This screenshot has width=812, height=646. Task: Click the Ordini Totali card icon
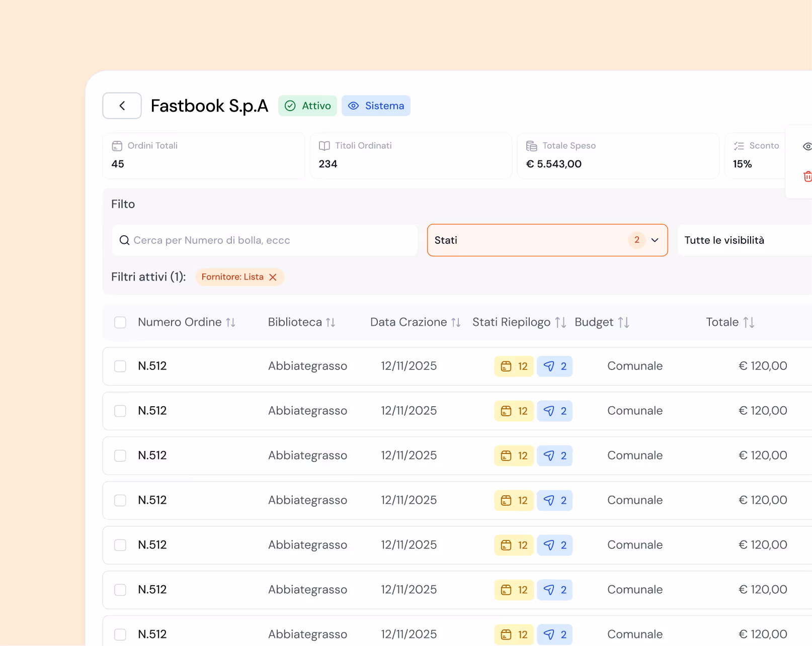(117, 146)
